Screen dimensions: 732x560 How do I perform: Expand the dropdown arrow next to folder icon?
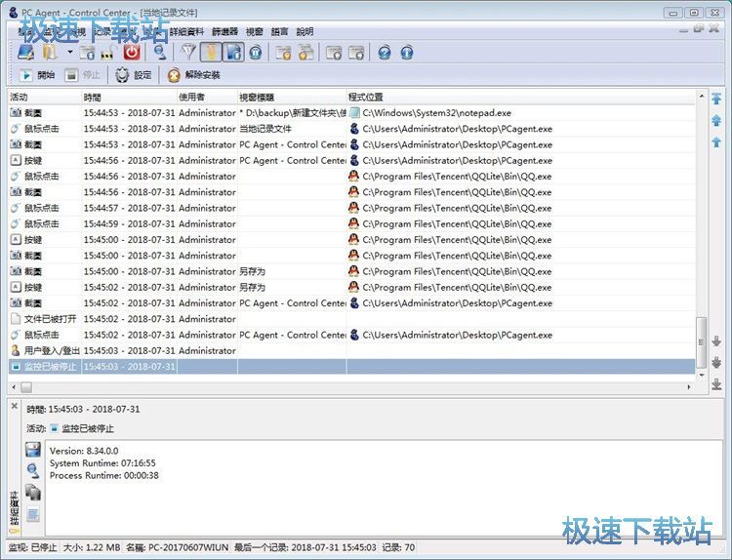pyautogui.click(x=70, y=52)
